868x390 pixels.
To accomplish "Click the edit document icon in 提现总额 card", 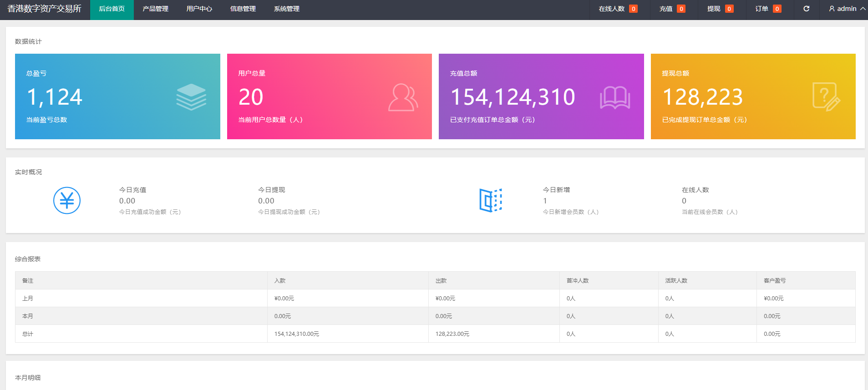I will point(826,97).
